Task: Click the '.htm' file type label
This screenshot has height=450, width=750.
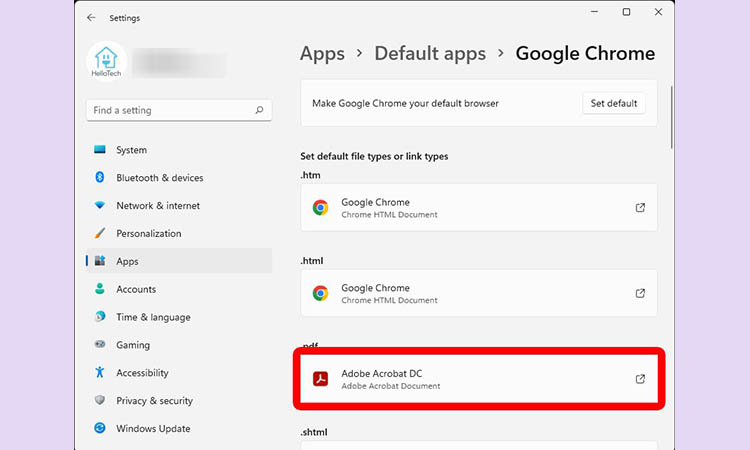Action: pyautogui.click(x=310, y=175)
